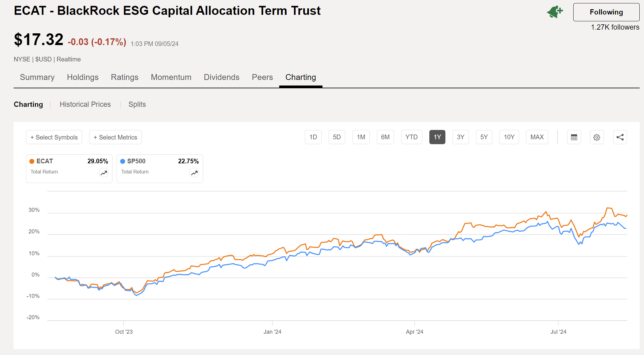Viewport: 644px width, 355px height.
Task: Select the YTD time range option
Action: point(411,137)
